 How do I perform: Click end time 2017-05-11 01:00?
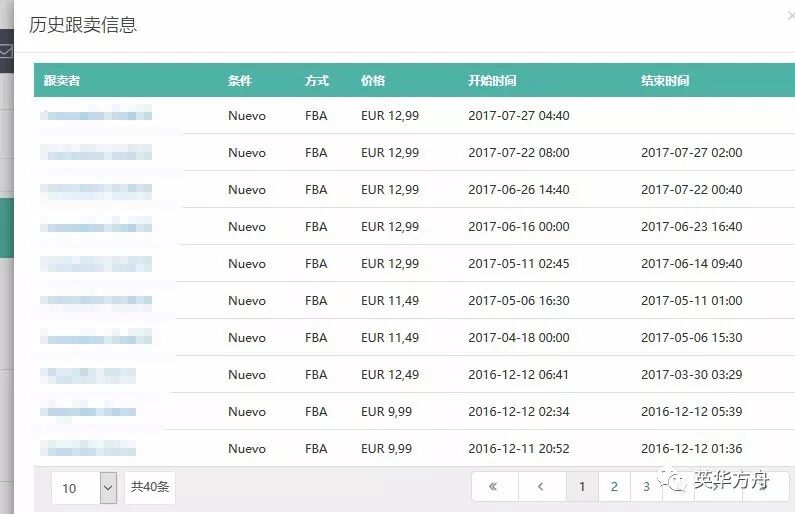[x=692, y=301]
